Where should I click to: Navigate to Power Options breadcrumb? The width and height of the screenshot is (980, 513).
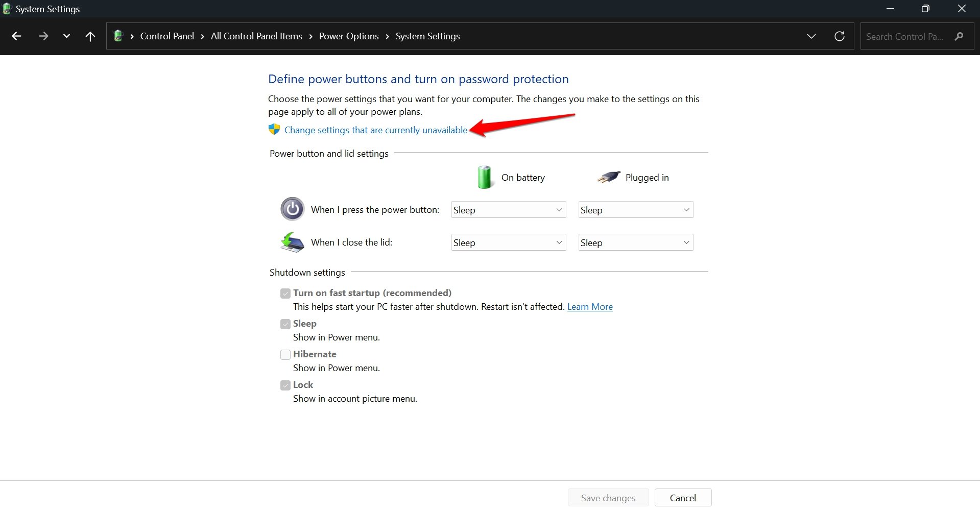[x=349, y=36]
